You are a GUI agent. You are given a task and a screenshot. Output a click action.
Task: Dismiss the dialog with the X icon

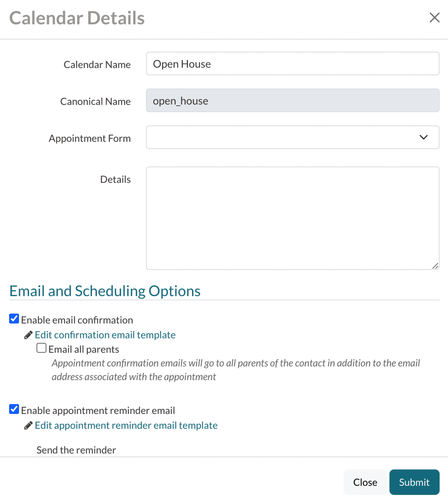pos(434,17)
